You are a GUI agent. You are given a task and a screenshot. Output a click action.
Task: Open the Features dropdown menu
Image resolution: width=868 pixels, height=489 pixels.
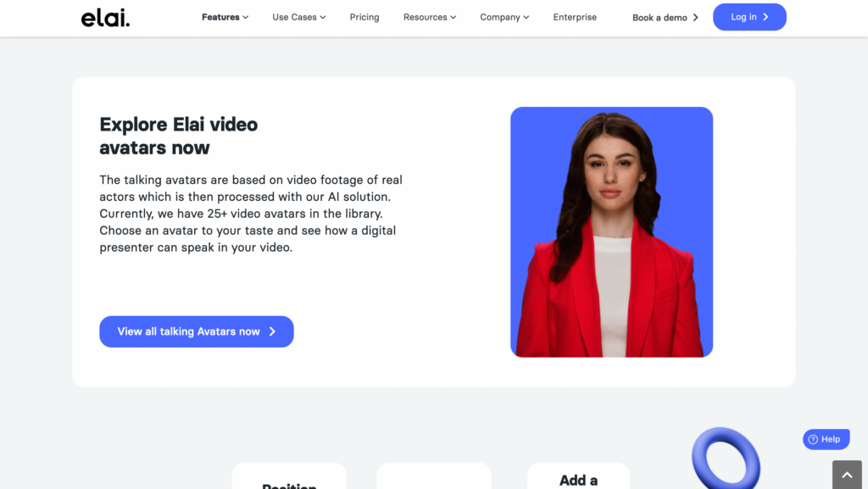click(x=225, y=17)
